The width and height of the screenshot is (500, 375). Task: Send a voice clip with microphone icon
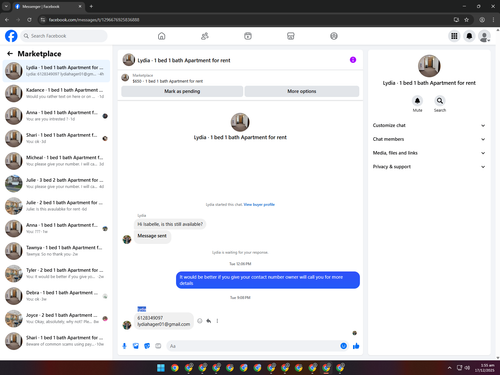click(x=124, y=346)
